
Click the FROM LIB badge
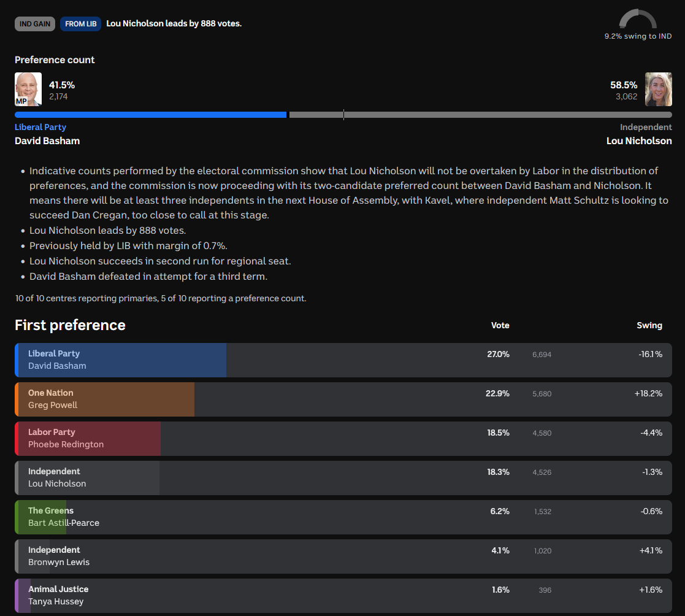[x=81, y=24]
